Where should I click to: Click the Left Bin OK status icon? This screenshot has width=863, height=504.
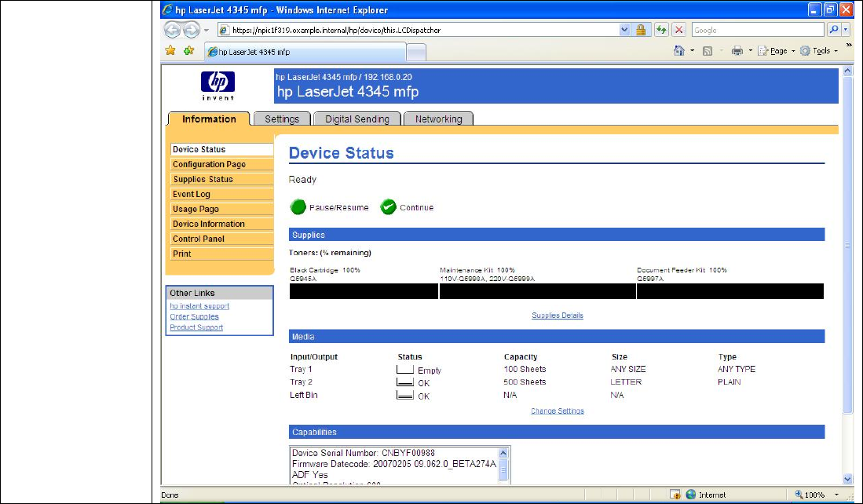[405, 395]
